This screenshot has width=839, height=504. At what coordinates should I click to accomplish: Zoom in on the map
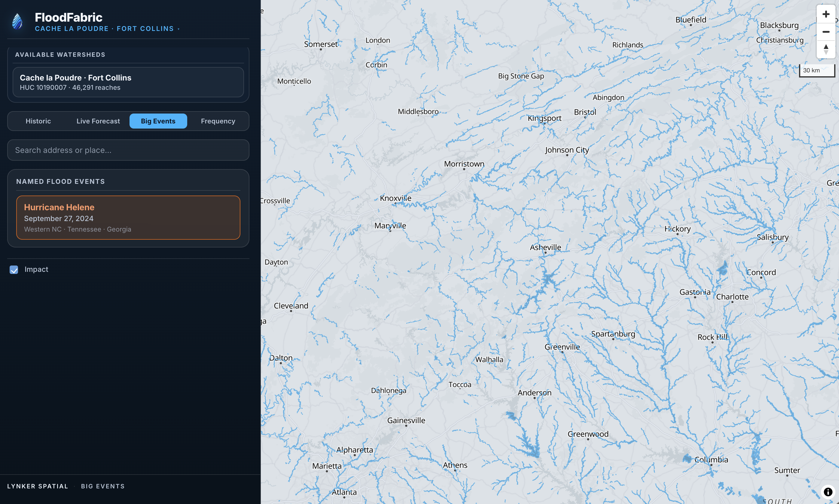826,14
